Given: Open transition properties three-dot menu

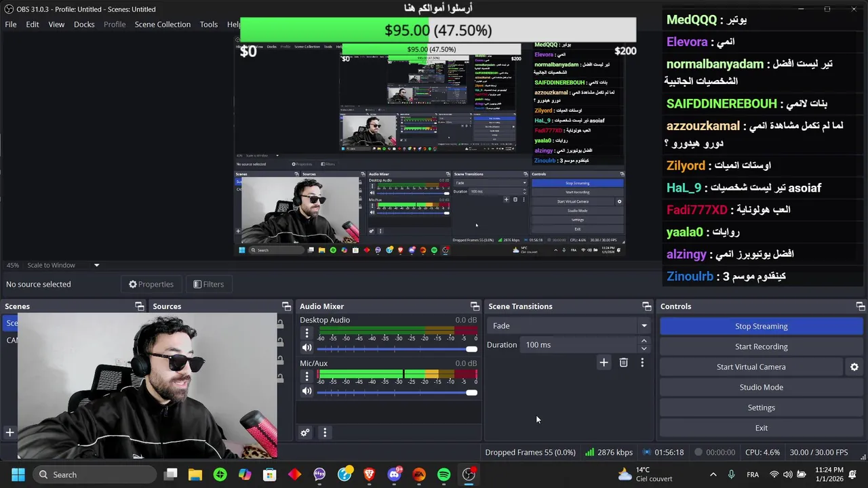Looking at the screenshot, I should (642, 363).
